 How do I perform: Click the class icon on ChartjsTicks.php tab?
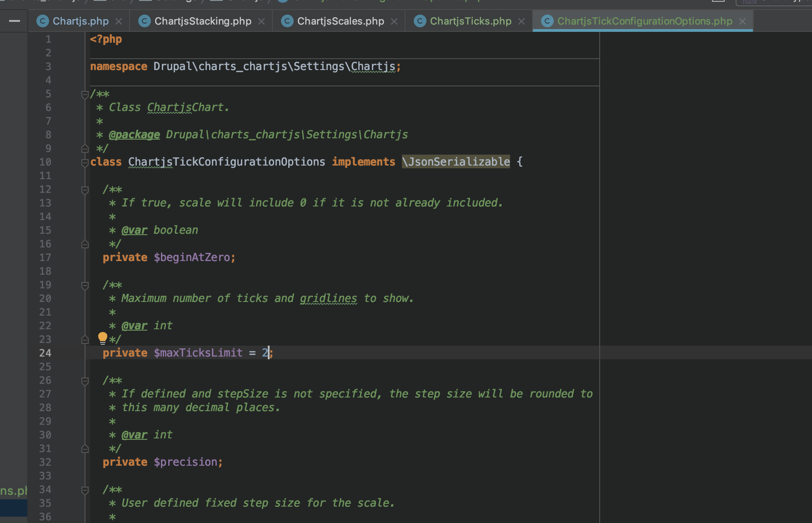420,21
